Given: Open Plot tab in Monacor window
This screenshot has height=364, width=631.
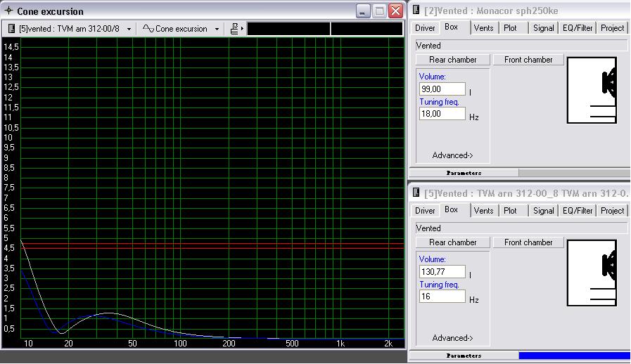Looking at the screenshot, I should 510,27.
